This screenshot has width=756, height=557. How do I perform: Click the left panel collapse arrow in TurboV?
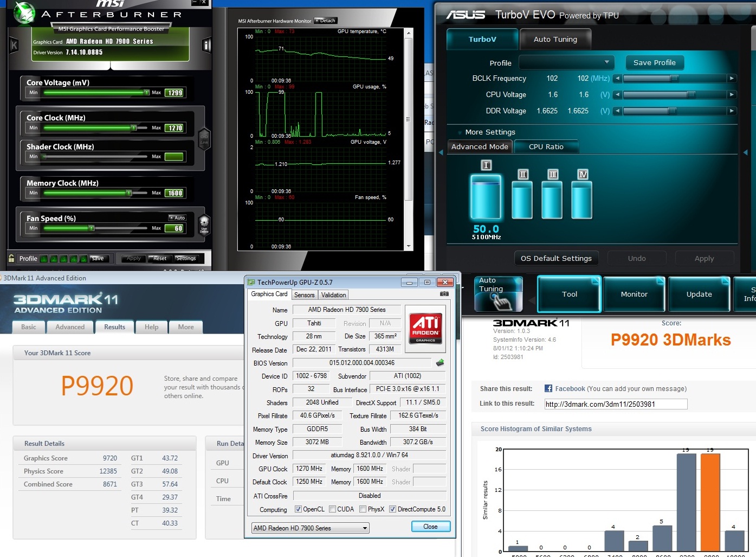441,152
